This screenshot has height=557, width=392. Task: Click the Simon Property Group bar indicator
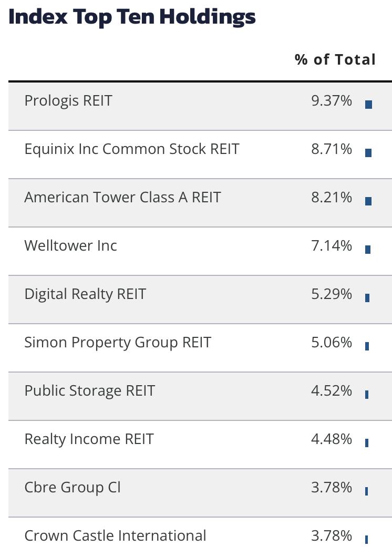click(x=367, y=346)
